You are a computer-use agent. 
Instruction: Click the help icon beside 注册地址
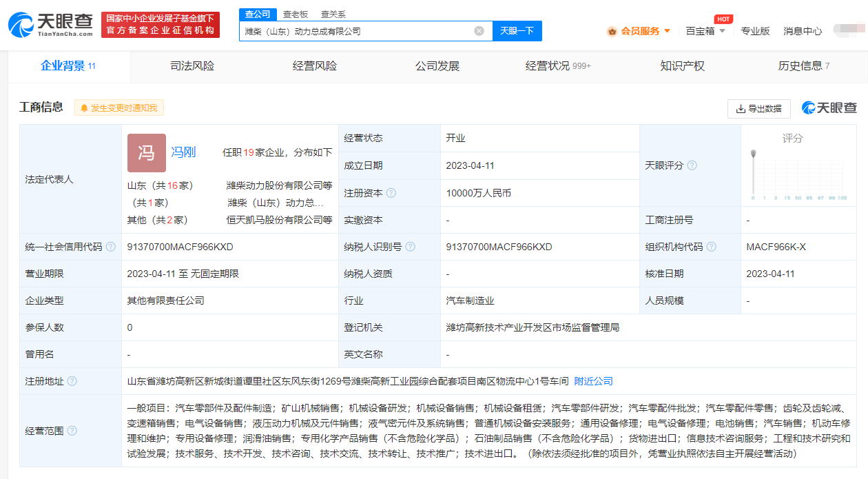(72, 381)
